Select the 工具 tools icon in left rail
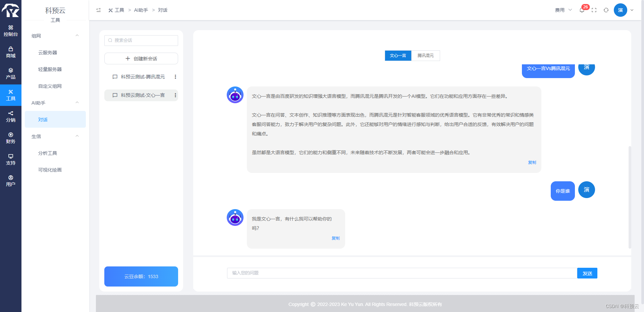The height and width of the screenshot is (312, 644). point(11,95)
